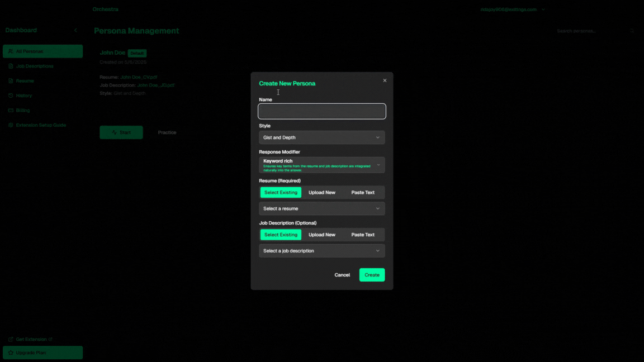Viewport: 644px width, 362px height.
Task: Open the Select a resume dropdown
Action: tap(321, 208)
